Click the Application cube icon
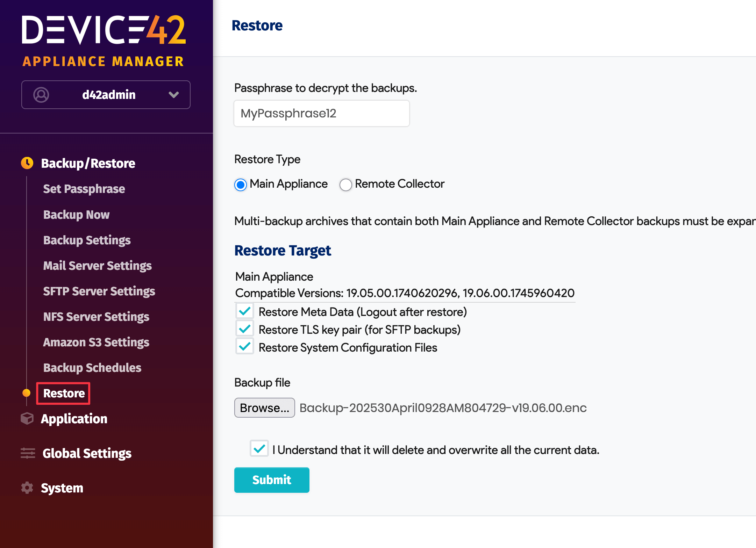The image size is (756, 548). [27, 418]
